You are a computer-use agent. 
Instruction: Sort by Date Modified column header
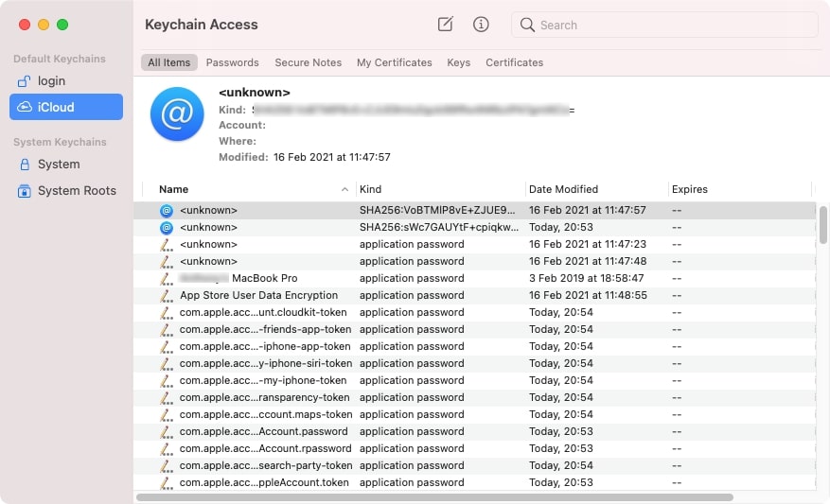point(596,189)
